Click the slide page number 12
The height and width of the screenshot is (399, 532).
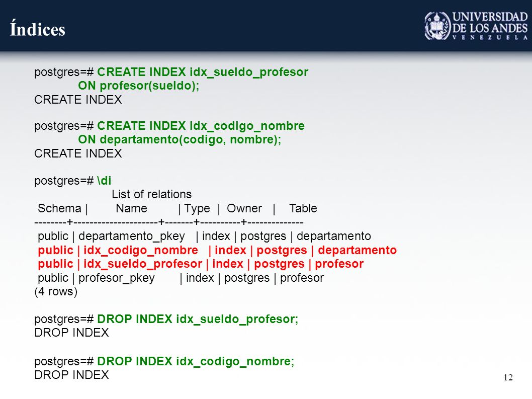click(x=508, y=377)
